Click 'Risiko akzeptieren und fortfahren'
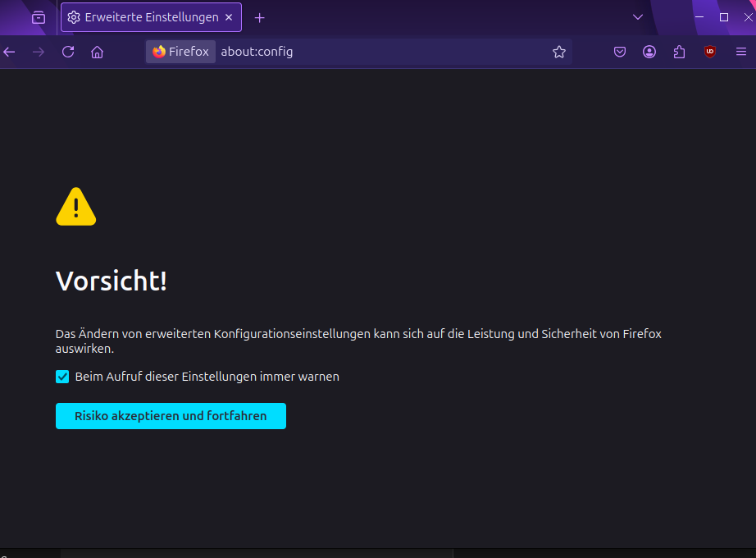756x558 pixels. (x=171, y=416)
